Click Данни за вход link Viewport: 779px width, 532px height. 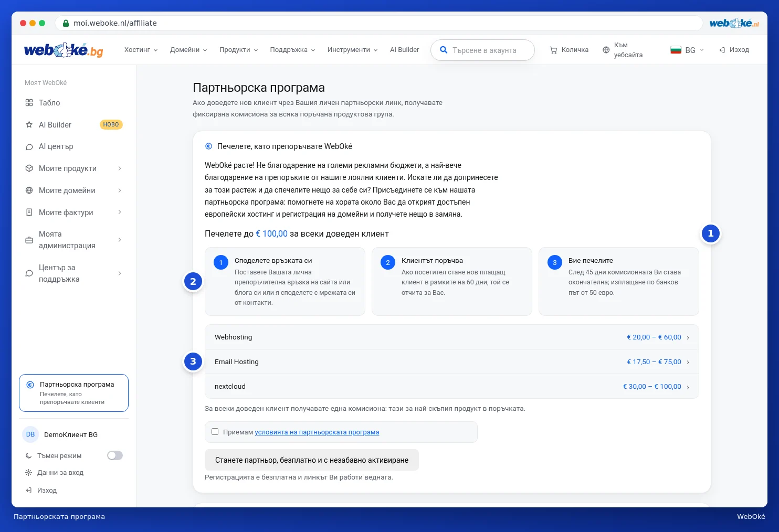click(60, 473)
